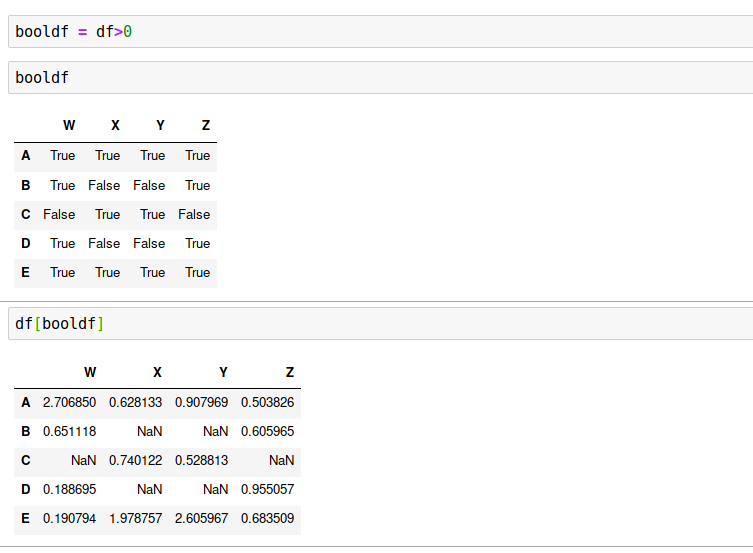The width and height of the screenshot is (753, 553).
Task: Click False in row C, column W
Action: coord(59,214)
